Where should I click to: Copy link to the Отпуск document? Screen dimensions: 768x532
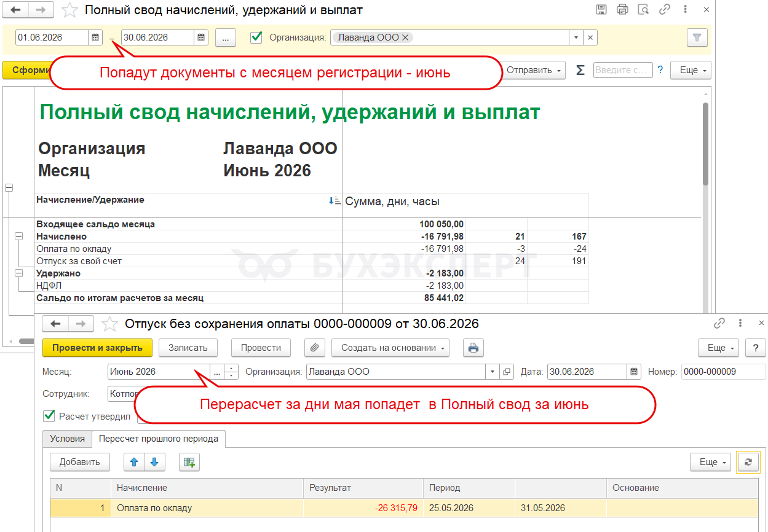[719, 323]
